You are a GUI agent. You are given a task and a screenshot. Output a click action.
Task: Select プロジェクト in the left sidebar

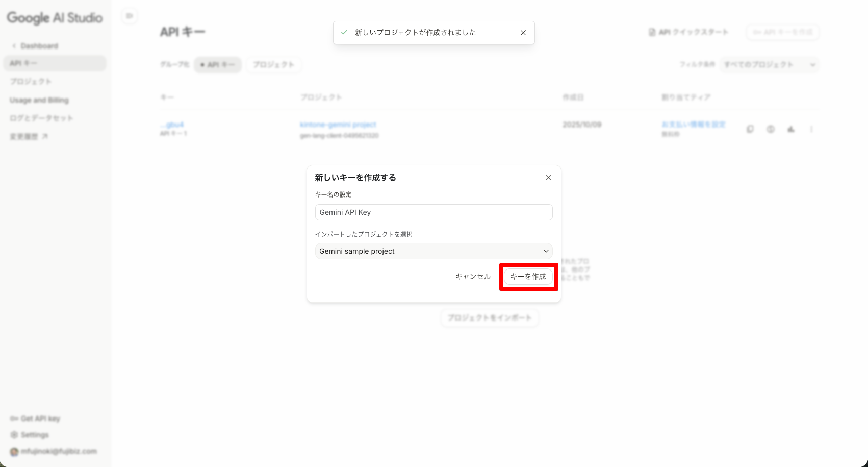(x=31, y=82)
